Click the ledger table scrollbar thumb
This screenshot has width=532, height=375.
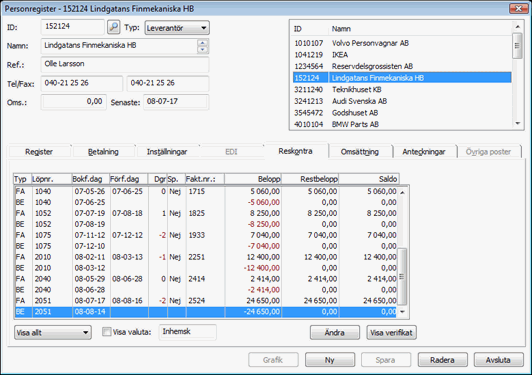tap(402, 277)
